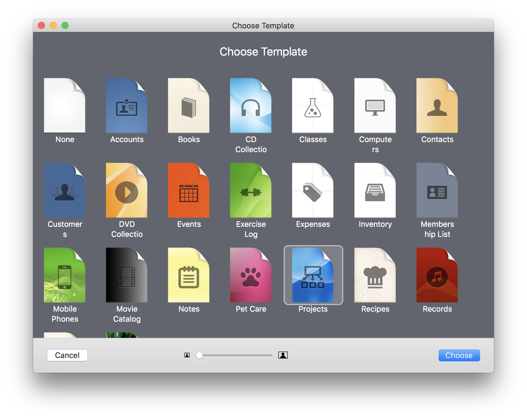Select the Inventory template icon
The width and height of the screenshot is (527, 420).
click(375, 190)
